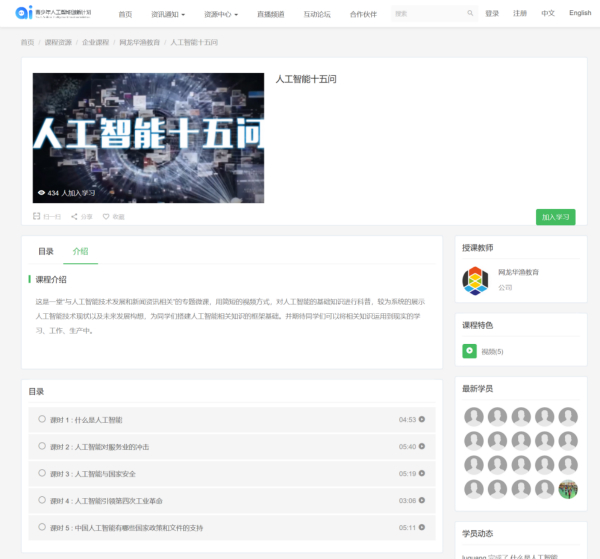Switch to the 目录 tab
This screenshot has width=600, height=559.
pos(46,251)
